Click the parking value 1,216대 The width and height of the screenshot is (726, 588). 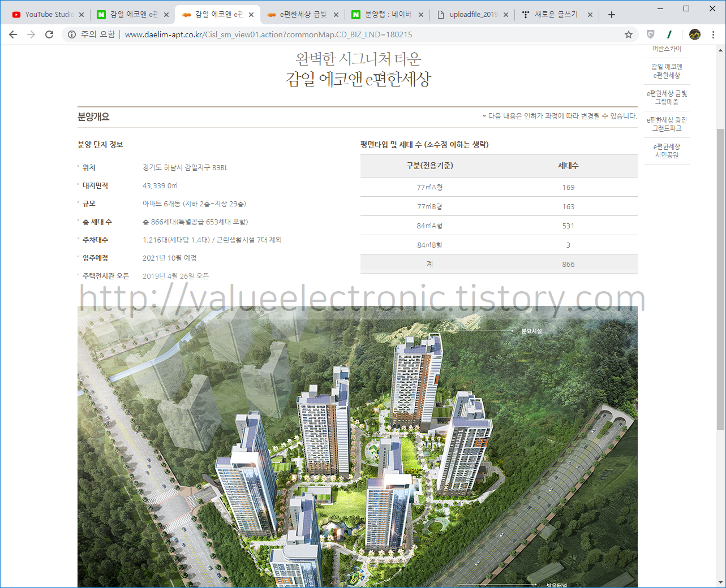tap(212, 240)
